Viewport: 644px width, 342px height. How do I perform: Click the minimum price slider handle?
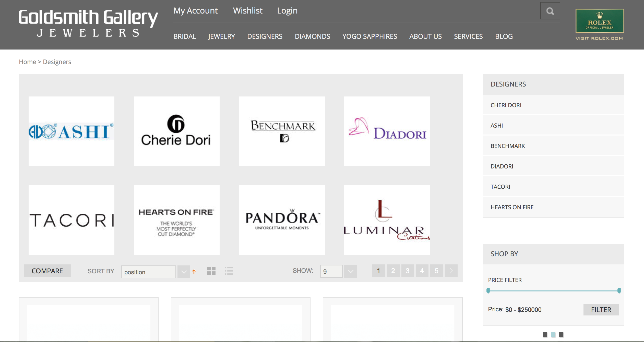pos(488,290)
